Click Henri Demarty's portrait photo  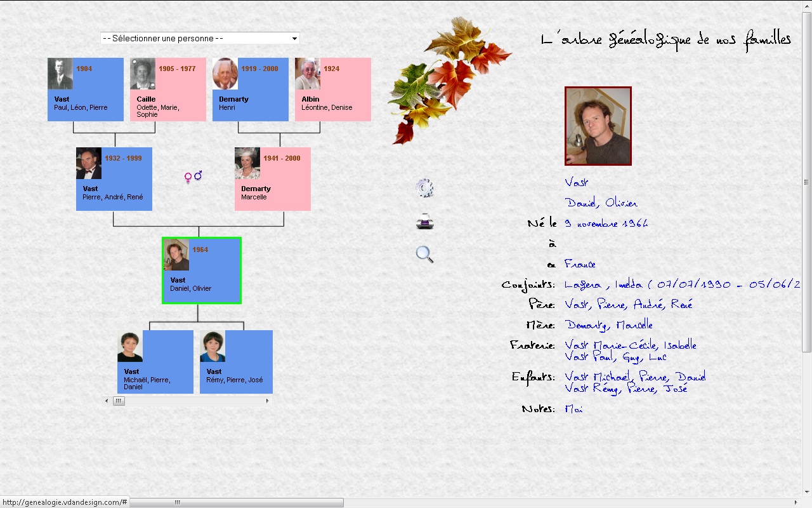(225, 74)
